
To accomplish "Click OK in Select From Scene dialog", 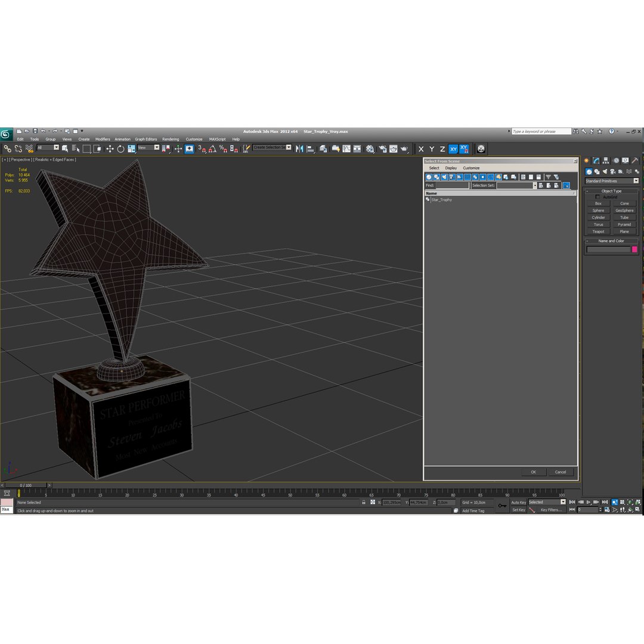I will point(533,472).
